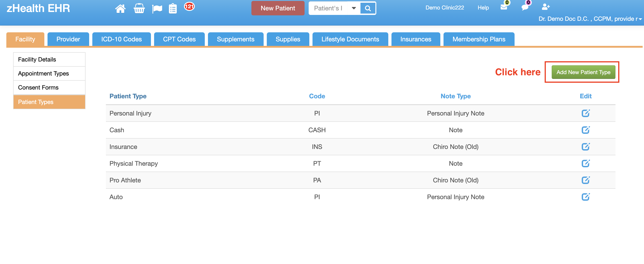Click Add New Patient Type button
Image resolution: width=644 pixels, height=264 pixels.
583,72
